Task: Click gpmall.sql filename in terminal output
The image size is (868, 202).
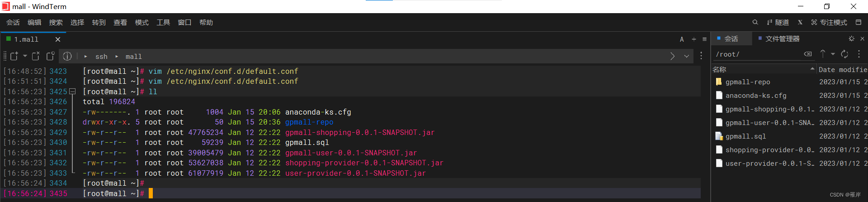Action: click(307, 143)
